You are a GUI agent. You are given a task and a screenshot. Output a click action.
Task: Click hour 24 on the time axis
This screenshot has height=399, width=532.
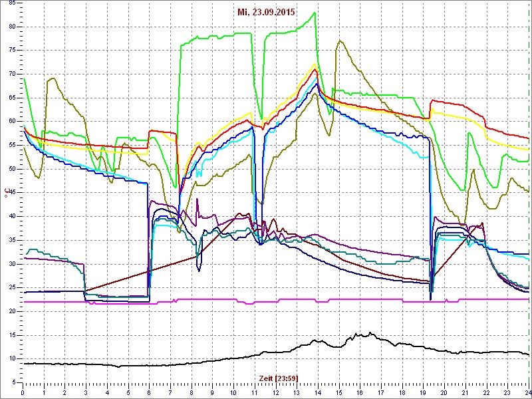pos(528,394)
